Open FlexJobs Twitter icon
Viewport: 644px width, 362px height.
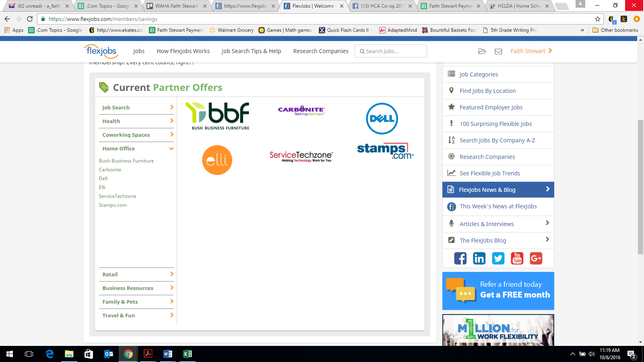(x=498, y=258)
